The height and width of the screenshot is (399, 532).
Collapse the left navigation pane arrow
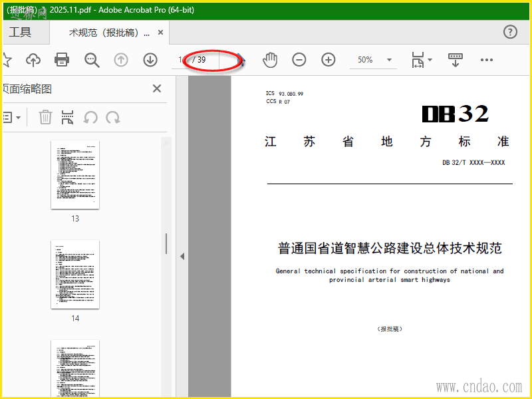182,256
